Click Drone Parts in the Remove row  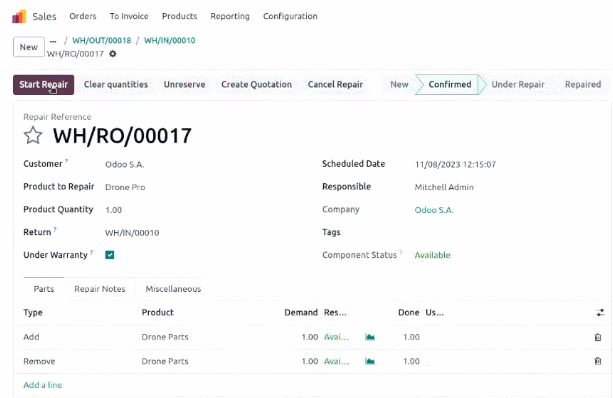click(165, 361)
